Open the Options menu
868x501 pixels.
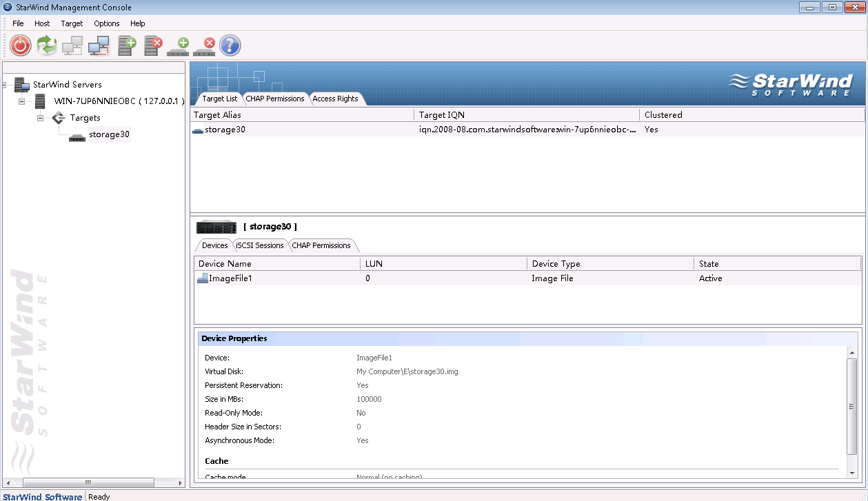coord(107,23)
